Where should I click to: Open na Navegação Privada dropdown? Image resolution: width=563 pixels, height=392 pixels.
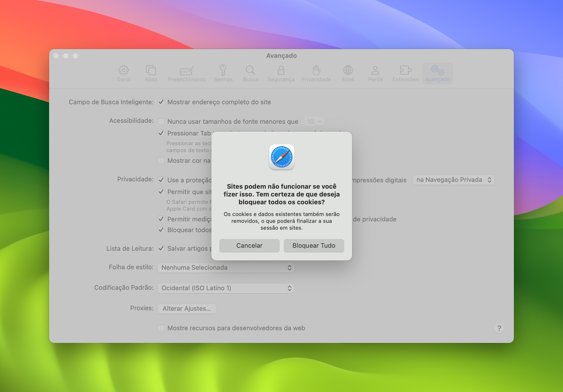tap(453, 180)
